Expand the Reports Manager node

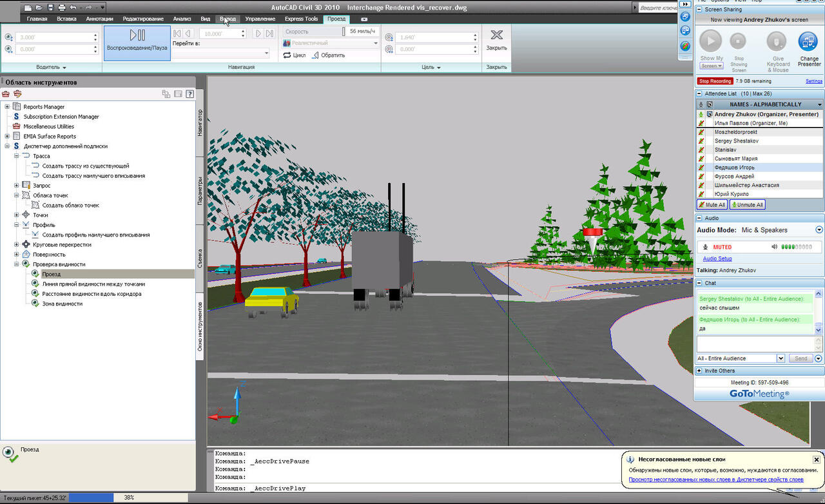pyautogui.click(x=7, y=107)
